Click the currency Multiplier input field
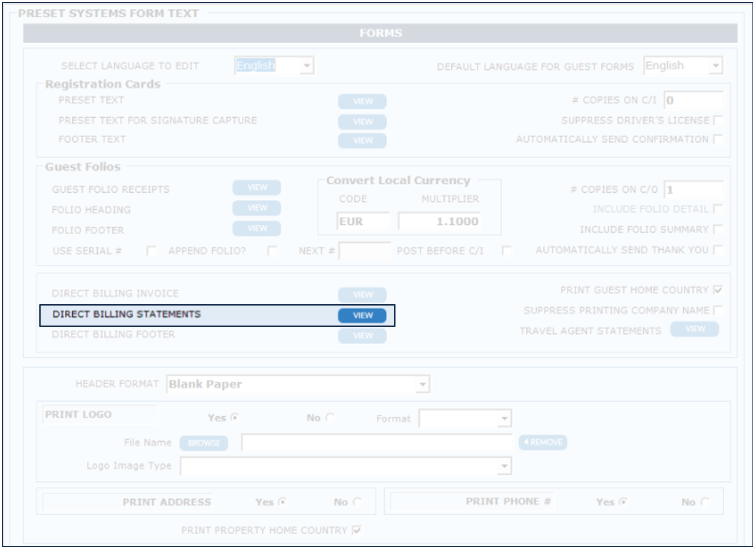Screen dimensions: 756x549 [439, 221]
